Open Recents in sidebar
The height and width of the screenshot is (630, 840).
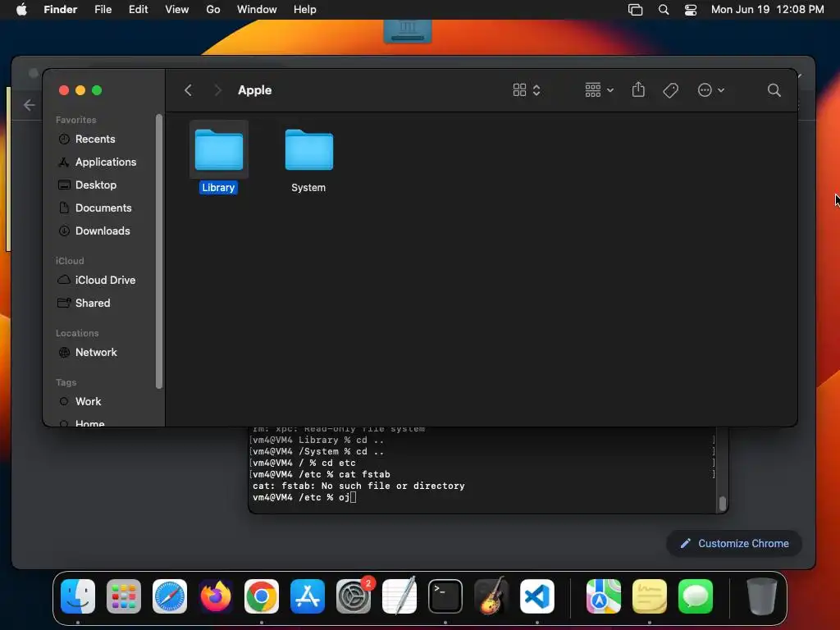pos(95,139)
